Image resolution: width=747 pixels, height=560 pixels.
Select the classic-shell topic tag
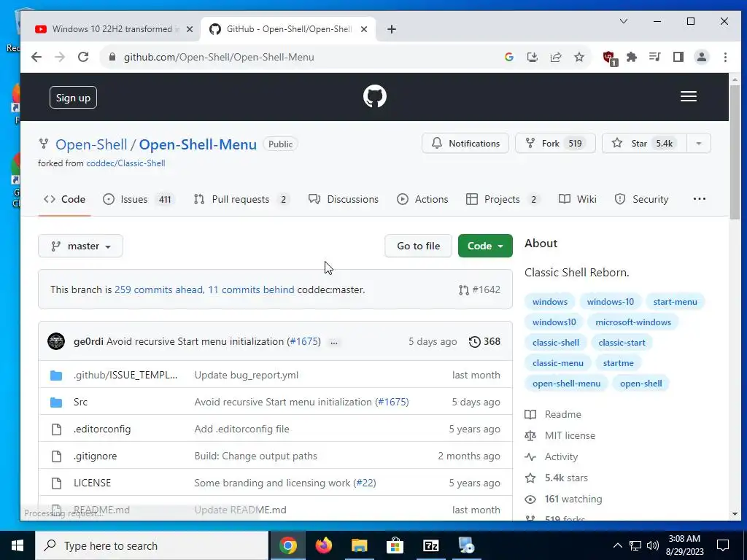[555, 343]
